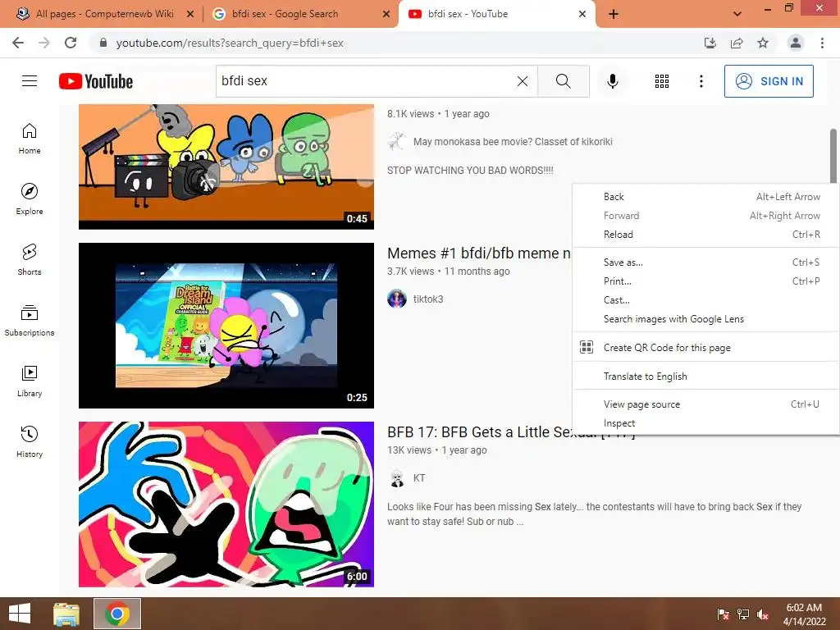840x630 pixels.
Task: Click the page vertical scrollbar thumb
Action: [x=833, y=155]
